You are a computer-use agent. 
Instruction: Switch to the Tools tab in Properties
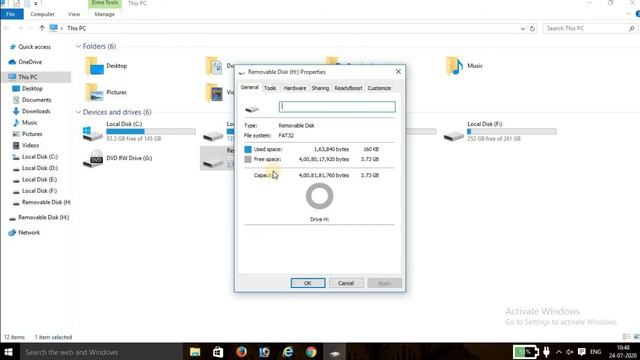click(270, 88)
